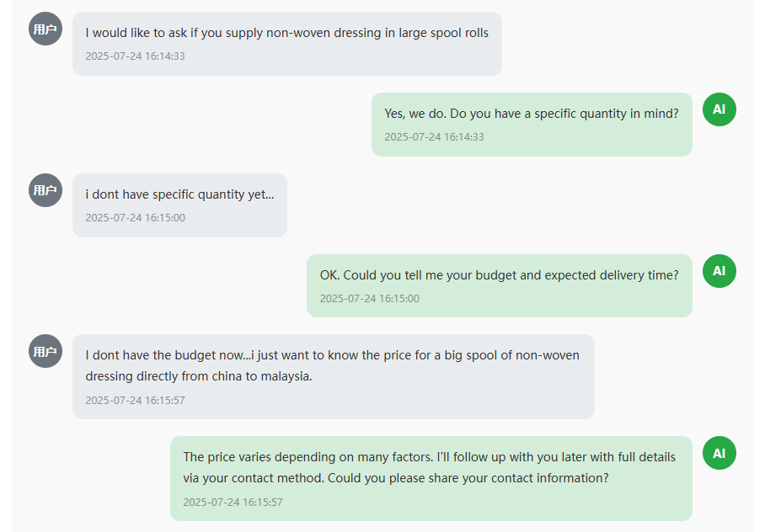765x532 pixels.
Task: Click 'dressing directly from china to malaysia' line
Action: click(x=199, y=376)
